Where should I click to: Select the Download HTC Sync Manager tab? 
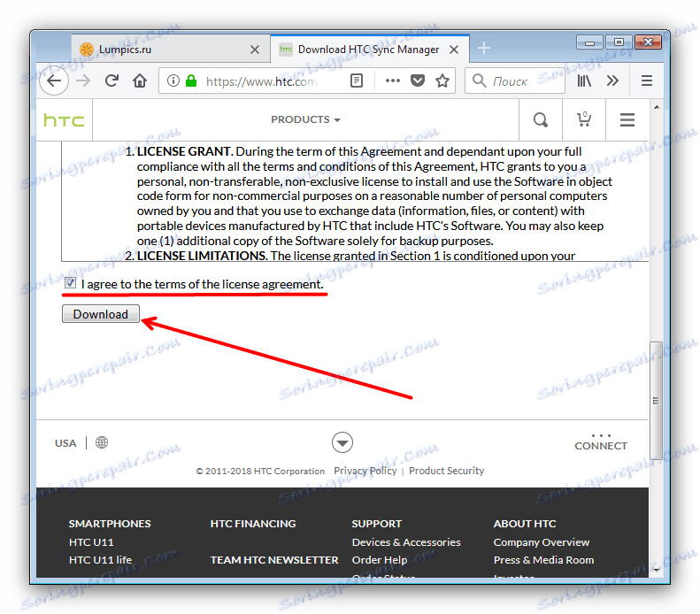(370, 49)
